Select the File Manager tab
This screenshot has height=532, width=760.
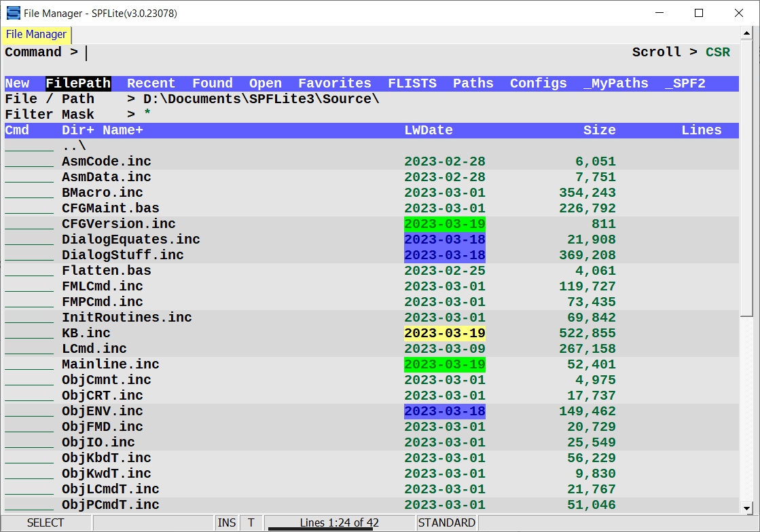coord(36,35)
